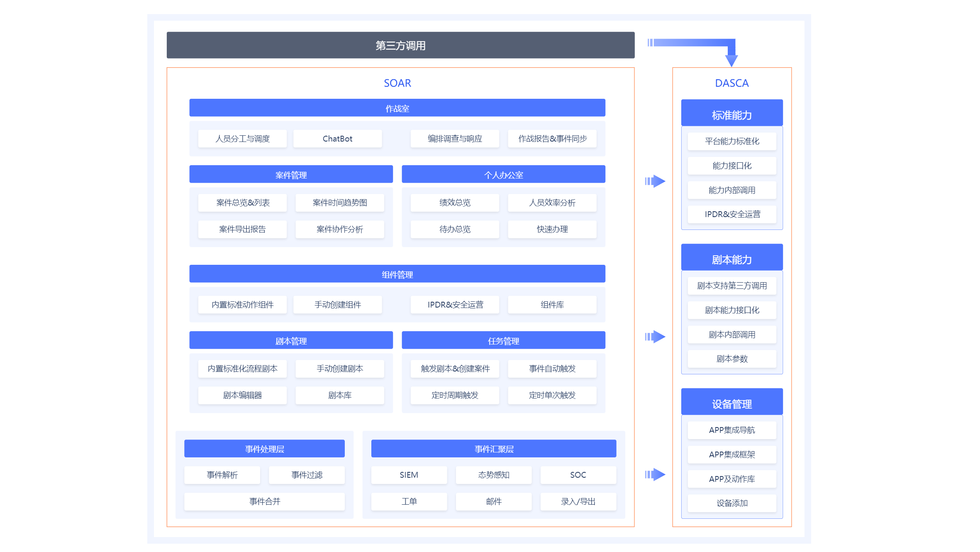This screenshot has height=552, width=980.
Task: Click the SOAR title label
Action: coord(397,83)
